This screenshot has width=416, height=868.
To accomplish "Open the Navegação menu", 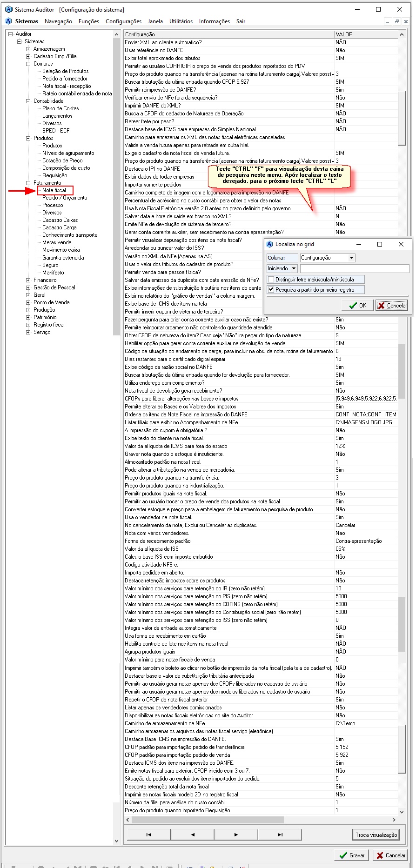I will (x=58, y=21).
